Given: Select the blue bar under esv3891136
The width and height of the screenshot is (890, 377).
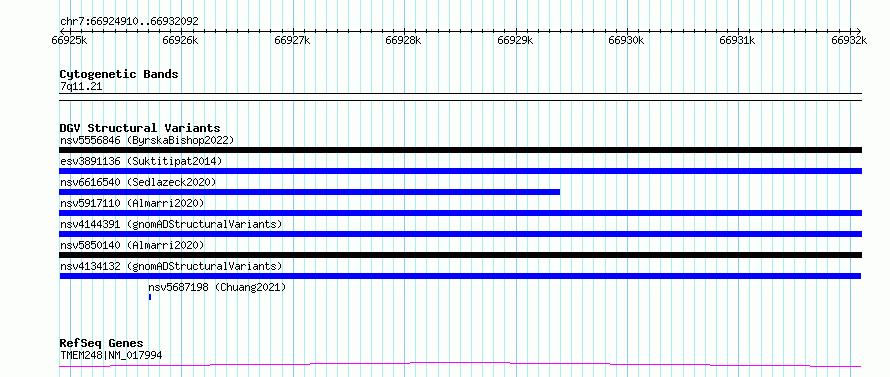Looking at the screenshot, I should (460, 171).
